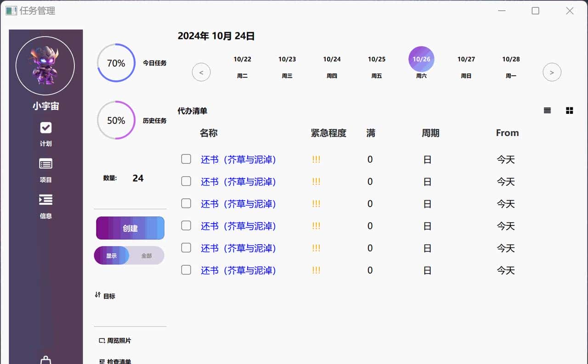Go to the previous week with left arrow

(201, 72)
